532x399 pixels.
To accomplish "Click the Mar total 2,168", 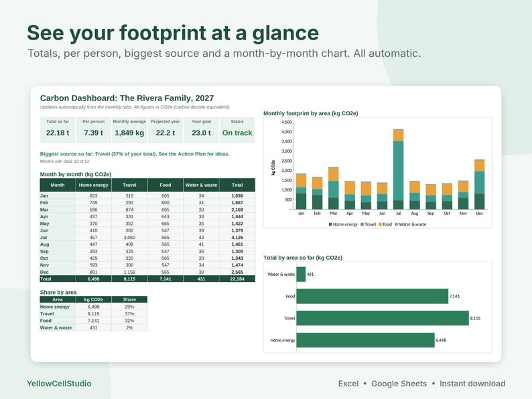I will pos(237,210).
